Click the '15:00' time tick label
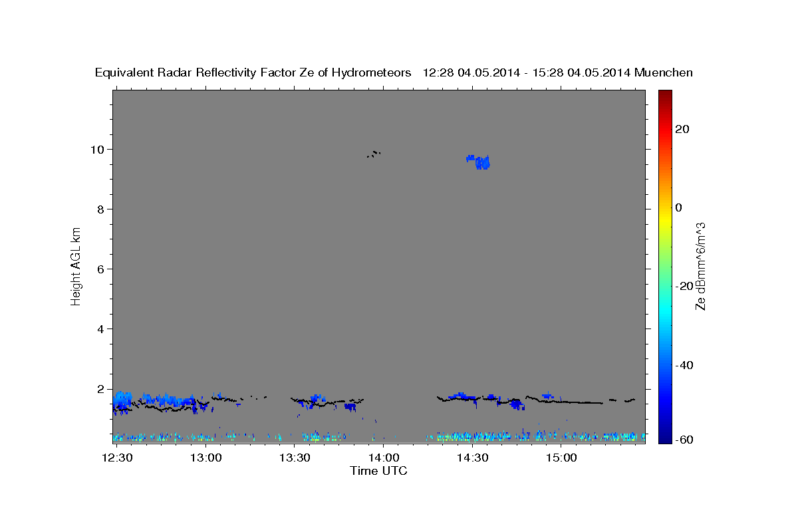Image resolution: width=798 pixels, height=532 pixels. click(561, 458)
